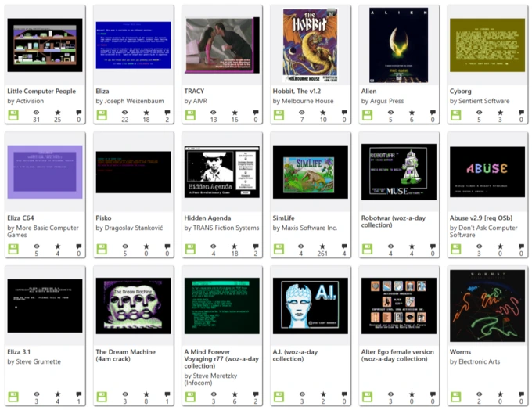The image size is (532, 410).
Task: Open the SimLife screenshot thumbnail
Action: (x=310, y=172)
